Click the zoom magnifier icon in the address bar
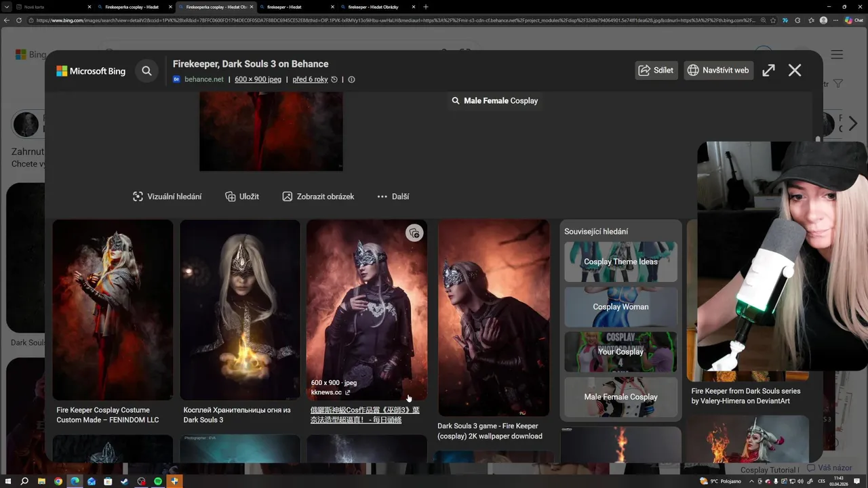The height and width of the screenshot is (488, 868). click(x=764, y=20)
